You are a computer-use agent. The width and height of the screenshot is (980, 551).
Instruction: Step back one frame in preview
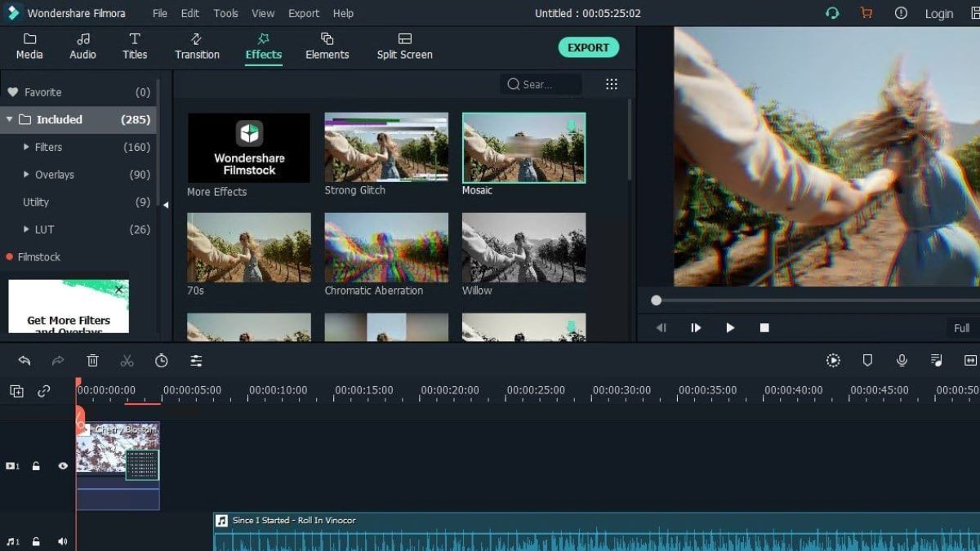pos(661,328)
